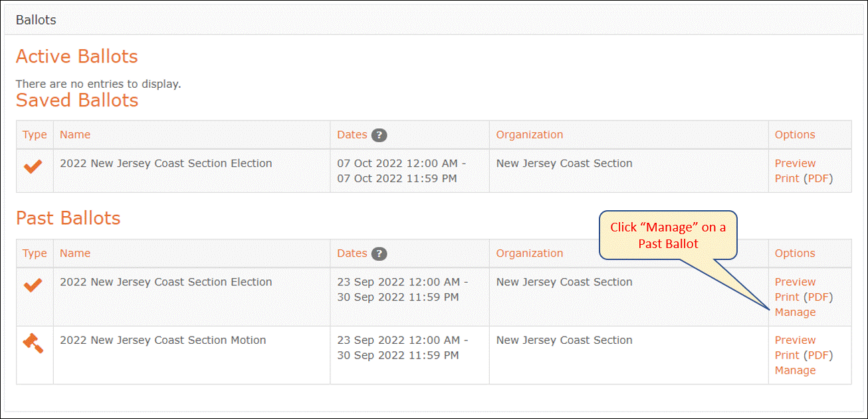Click the checkmark icon for Past Election ballot
The width and height of the screenshot is (868, 419).
33,285
